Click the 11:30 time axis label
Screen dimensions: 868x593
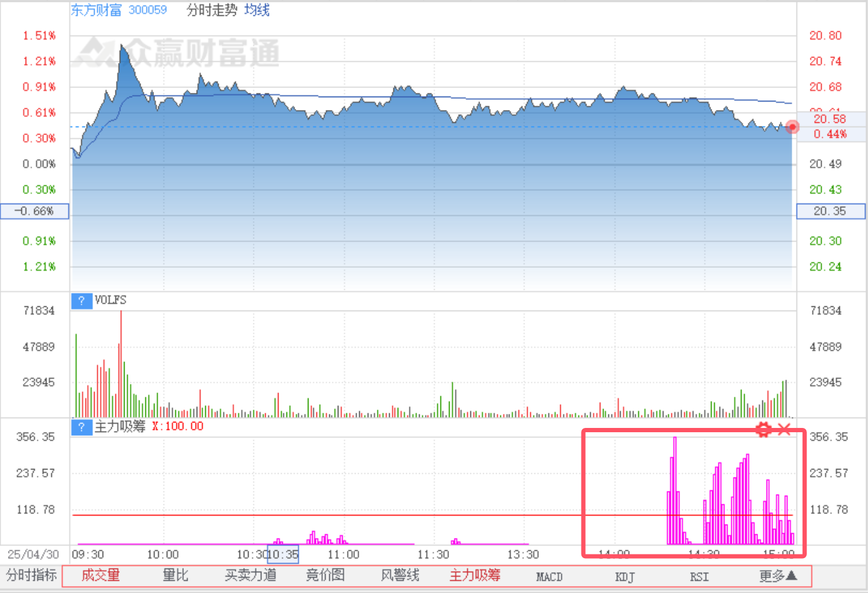coord(433,554)
